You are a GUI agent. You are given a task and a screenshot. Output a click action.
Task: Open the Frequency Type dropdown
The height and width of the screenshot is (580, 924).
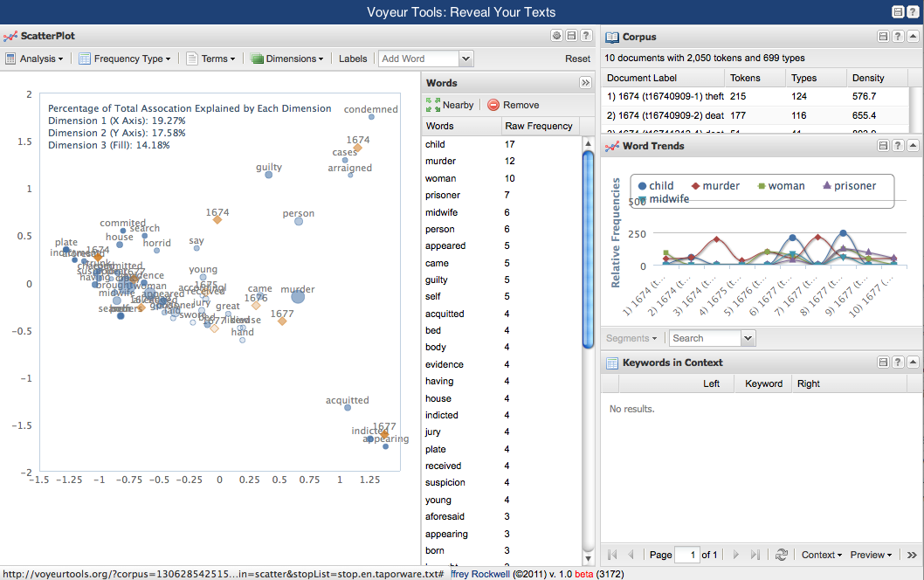124,59
